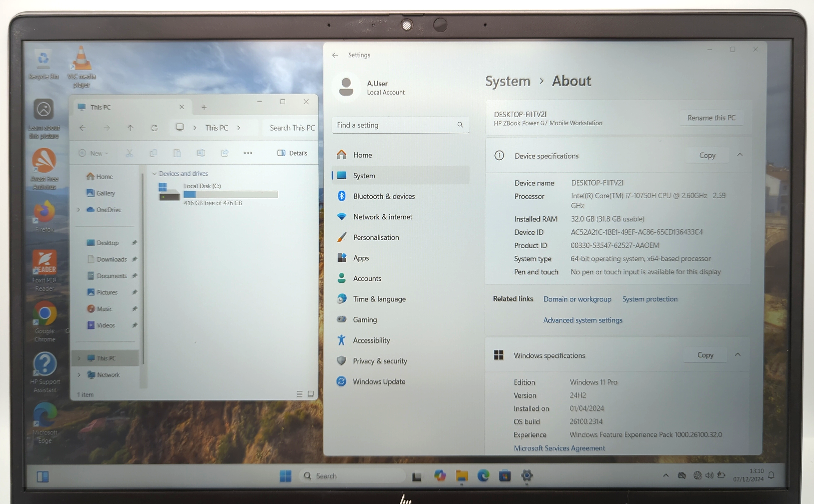This screenshot has height=504, width=814.
Task: Switch Explorer to large thumbnails view icon
Action: pyautogui.click(x=311, y=394)
